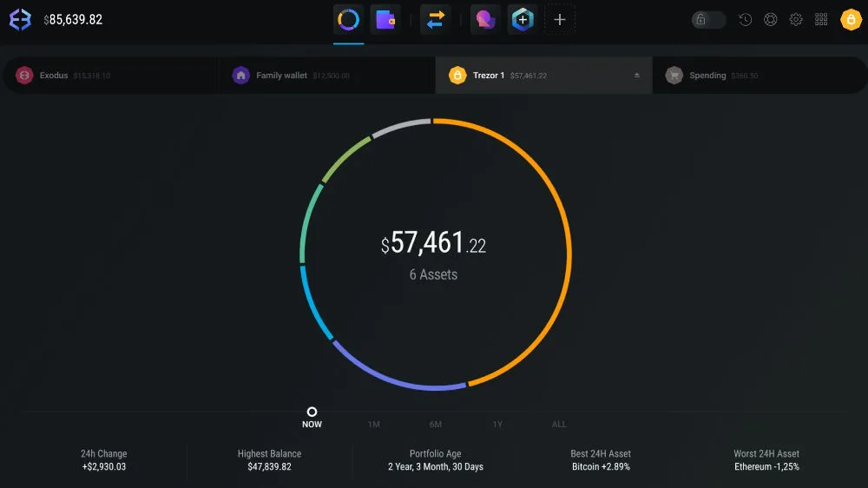Select the 6M time range
The height and width of the screenshot is (488, 868).
436,425
